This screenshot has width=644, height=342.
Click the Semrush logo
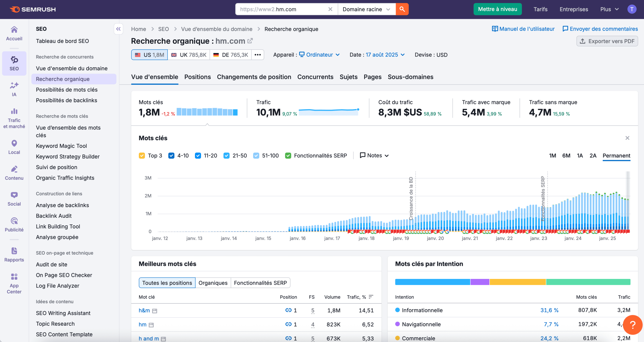coord(33,9)
